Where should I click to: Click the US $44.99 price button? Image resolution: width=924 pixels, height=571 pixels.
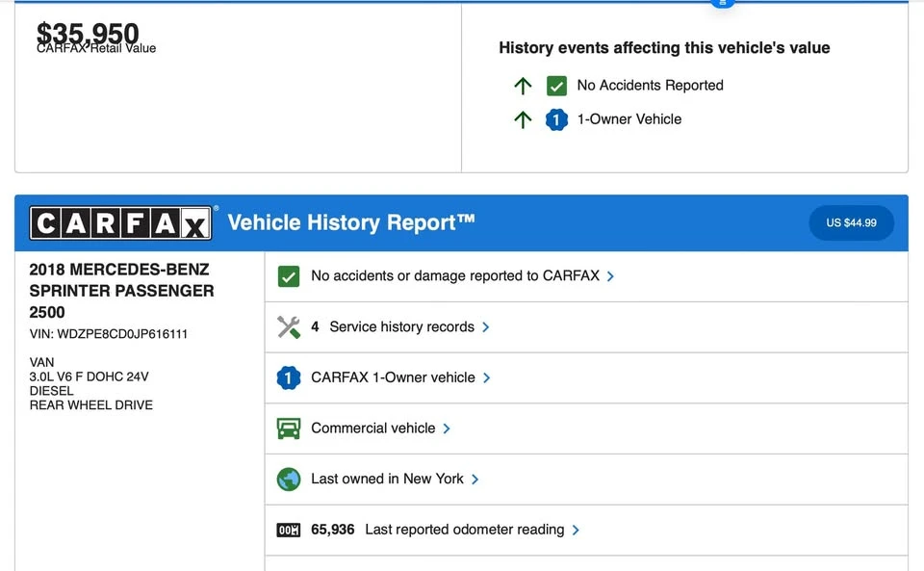851,222
